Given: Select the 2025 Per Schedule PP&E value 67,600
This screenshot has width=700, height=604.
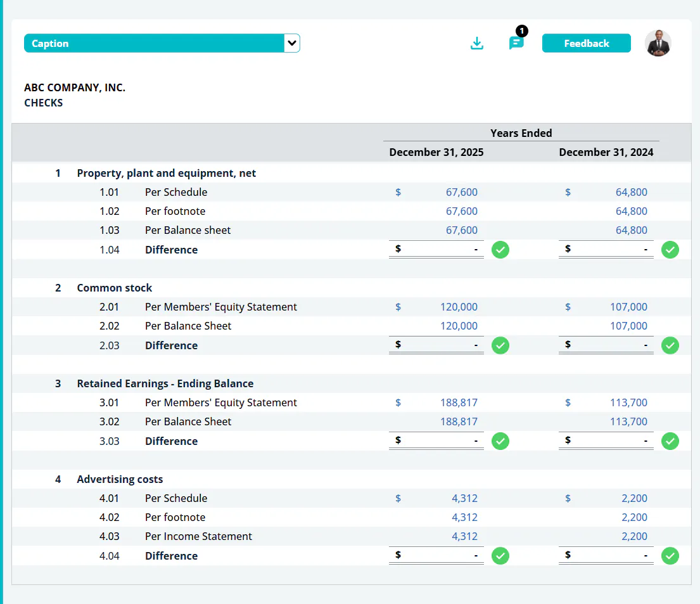Looking at the screenshot, I should coord(462,192).
